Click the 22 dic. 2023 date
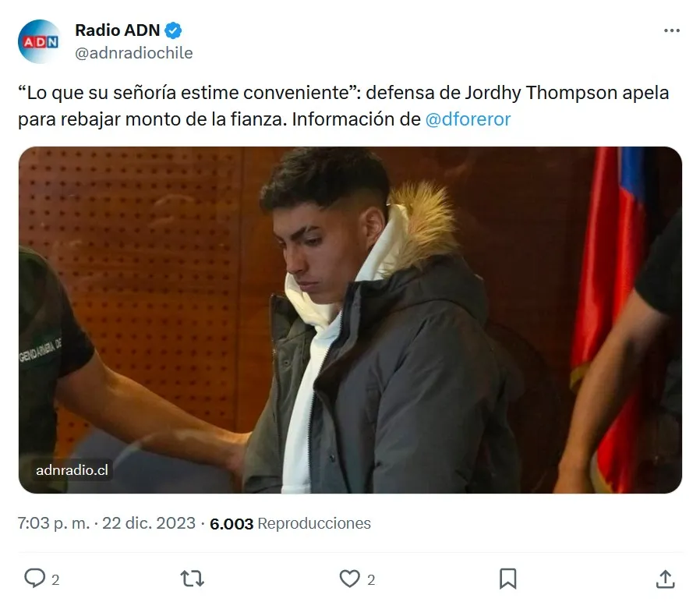The width and height of the screenshot is (700, 602). coord(149,523)
